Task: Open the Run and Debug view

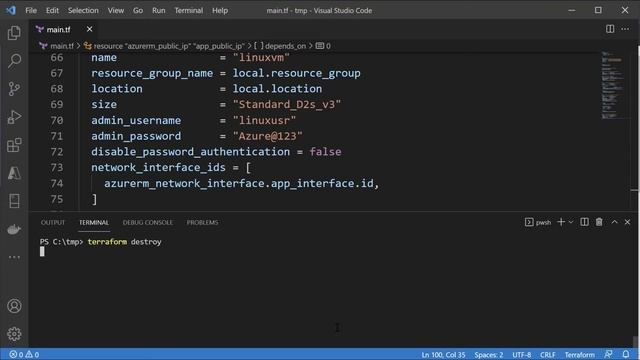Action: click(x=14, y=117)
